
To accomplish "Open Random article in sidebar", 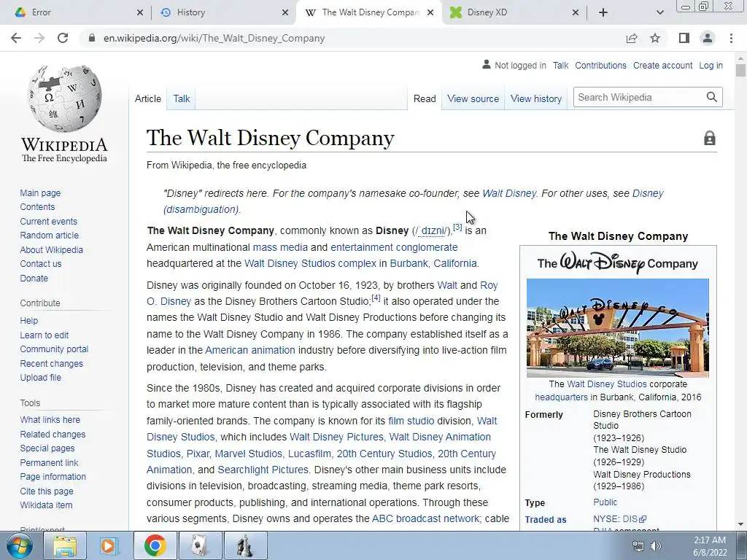I will click(x=49, y=236).
